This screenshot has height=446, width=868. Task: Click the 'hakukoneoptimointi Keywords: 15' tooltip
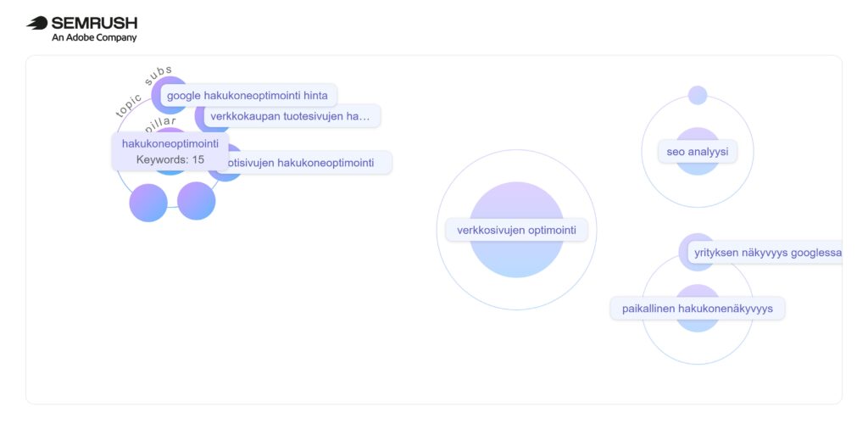click(170, 151)
